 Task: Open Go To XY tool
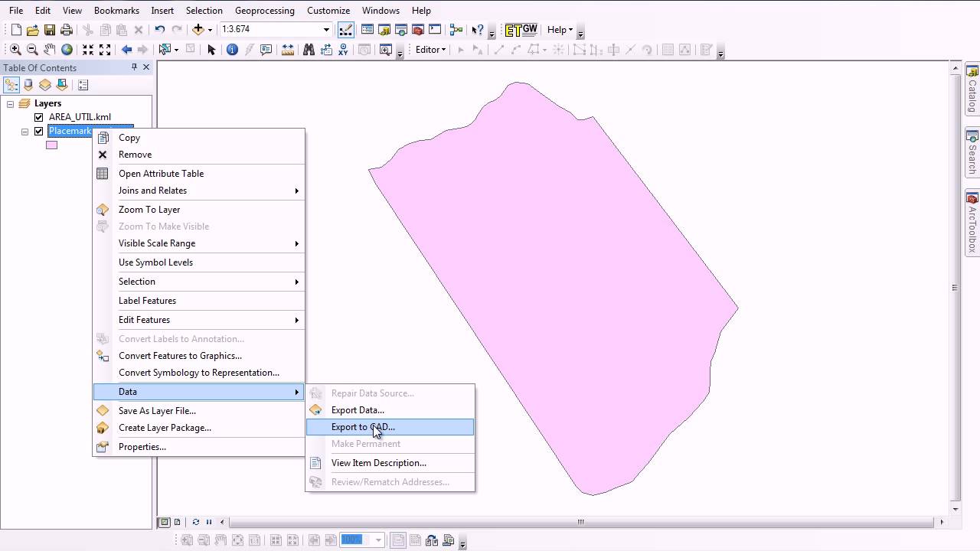(343, 50)
